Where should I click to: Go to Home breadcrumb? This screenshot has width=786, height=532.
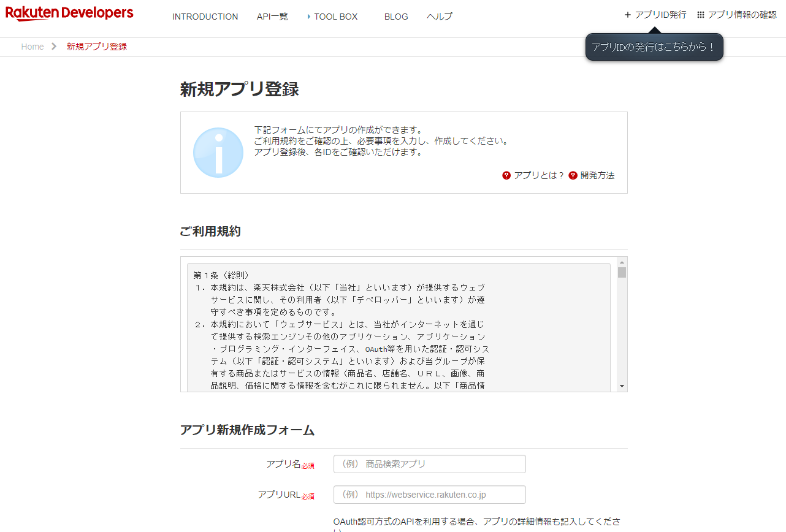click(x=32, y=47)
